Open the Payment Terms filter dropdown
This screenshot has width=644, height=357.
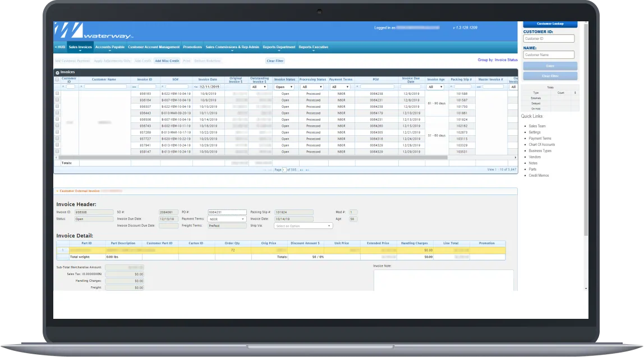(341, 87)
